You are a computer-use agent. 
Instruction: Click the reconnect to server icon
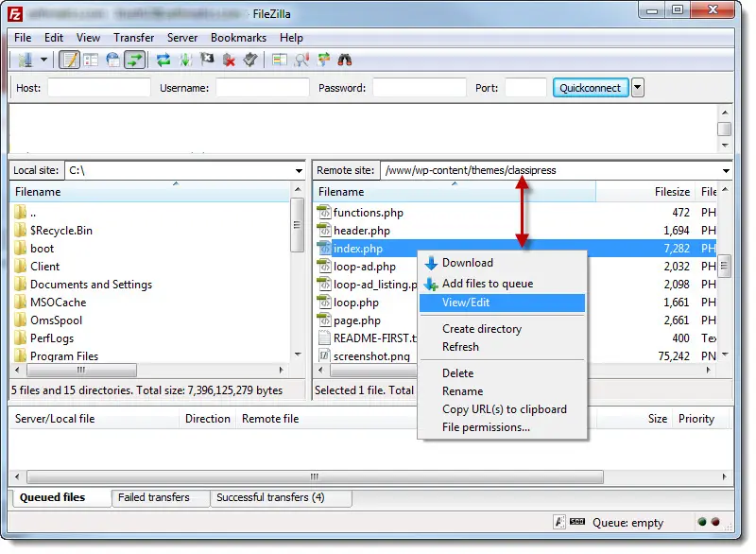coord(250,60)
